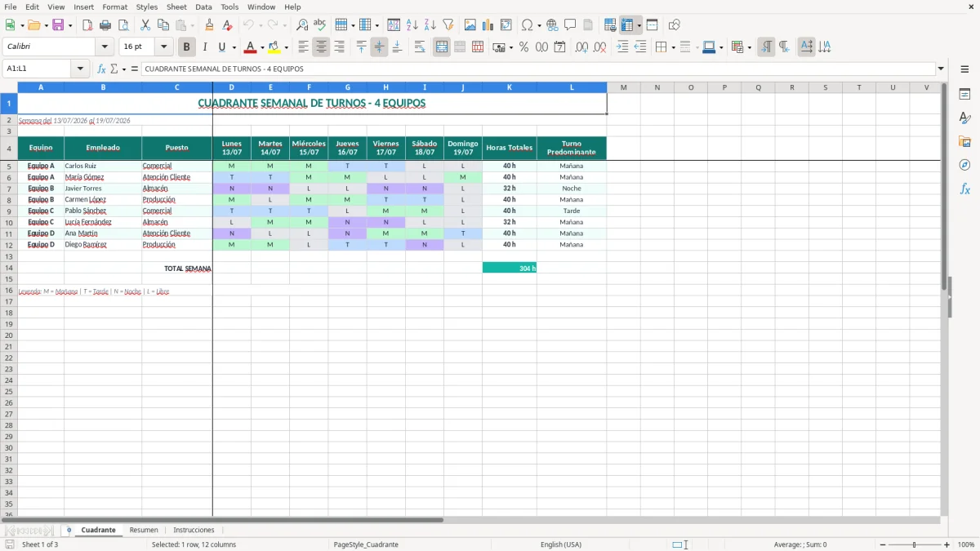
Task: Click the Spelling check icon
Action: (x=319, y=25)
